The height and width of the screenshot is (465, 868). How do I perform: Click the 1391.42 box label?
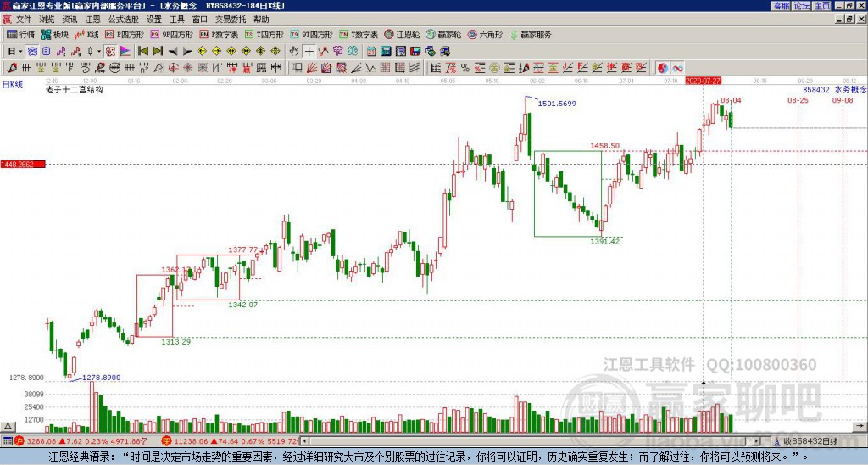coord(604,241)
